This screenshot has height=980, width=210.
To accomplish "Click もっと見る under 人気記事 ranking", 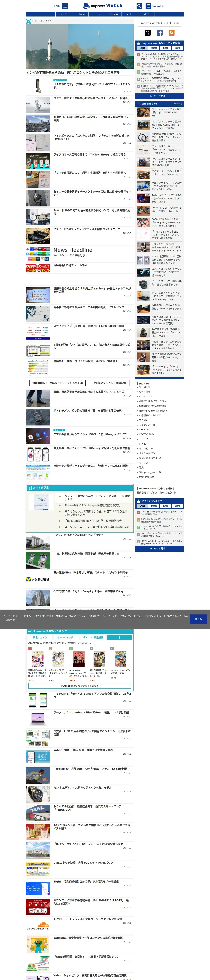I will [x=159, y=96].
